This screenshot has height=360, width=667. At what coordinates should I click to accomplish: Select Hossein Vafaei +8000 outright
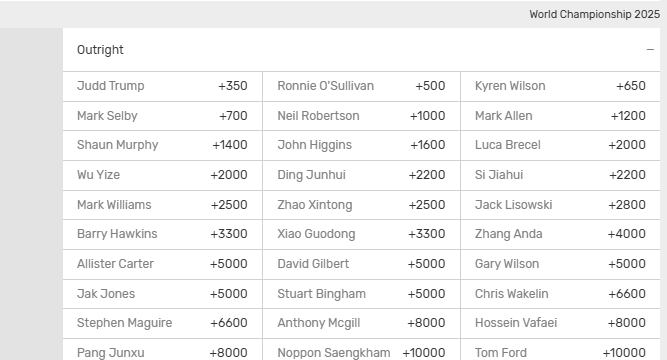tap(560, 323)
